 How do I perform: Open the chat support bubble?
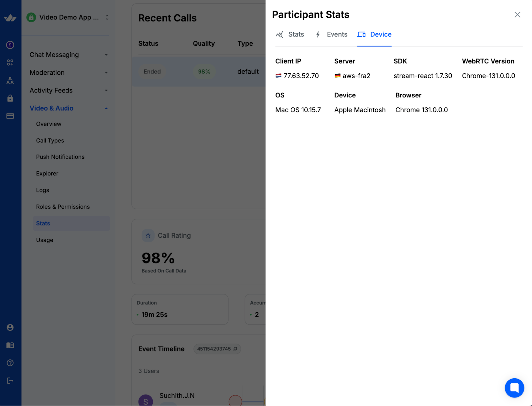[514, 388]
